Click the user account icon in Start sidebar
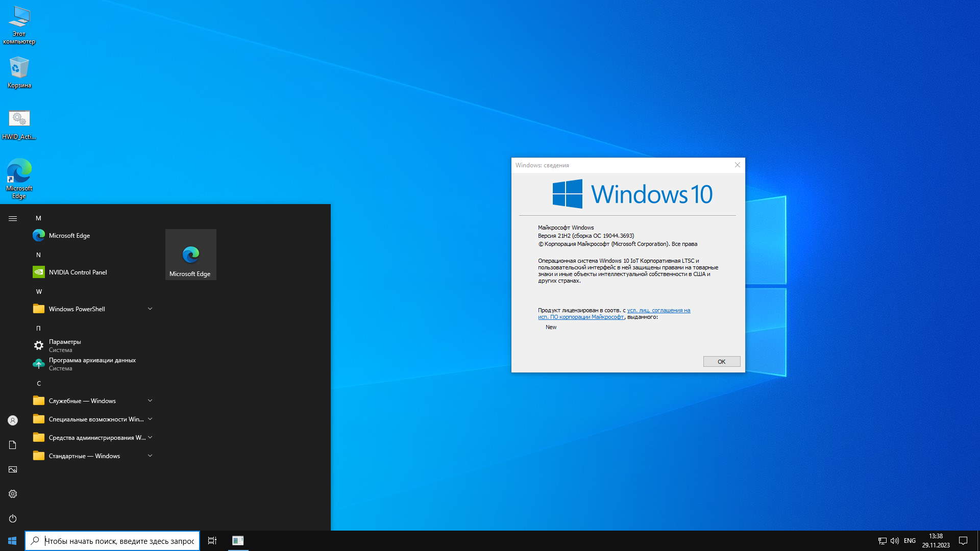Image resolution: width=980 pixels, height=551 pixels. (x=13, y=420)
